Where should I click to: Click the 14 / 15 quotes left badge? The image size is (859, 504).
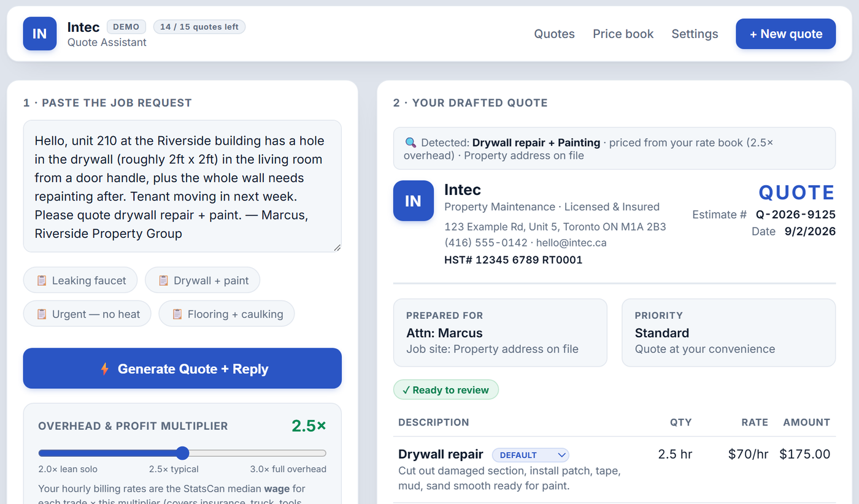coord(199,26)
